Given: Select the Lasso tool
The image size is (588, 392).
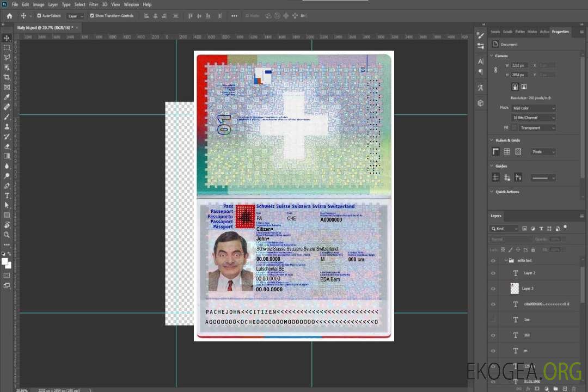Looking at the screenshot, I should (x=7, y=57).
